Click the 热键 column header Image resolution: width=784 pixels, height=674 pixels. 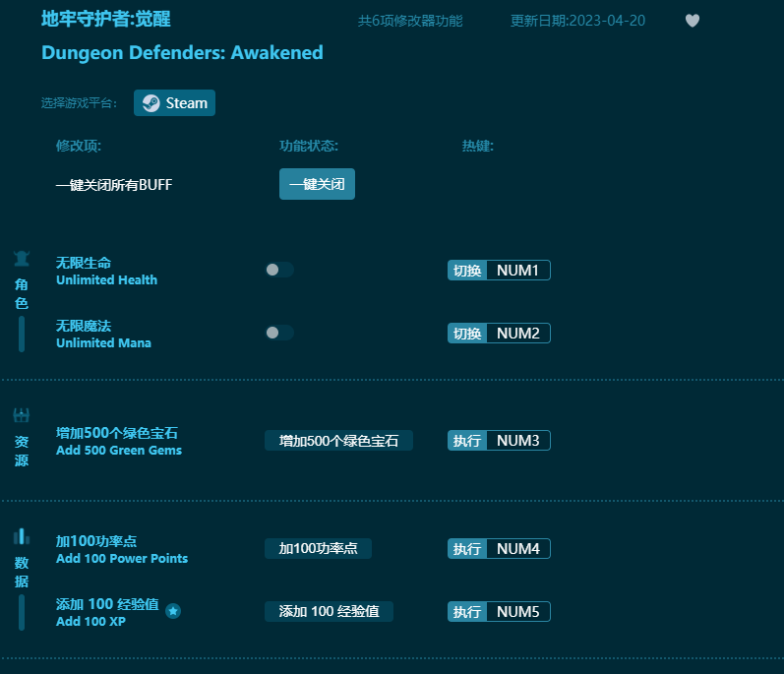coord(477,146)
